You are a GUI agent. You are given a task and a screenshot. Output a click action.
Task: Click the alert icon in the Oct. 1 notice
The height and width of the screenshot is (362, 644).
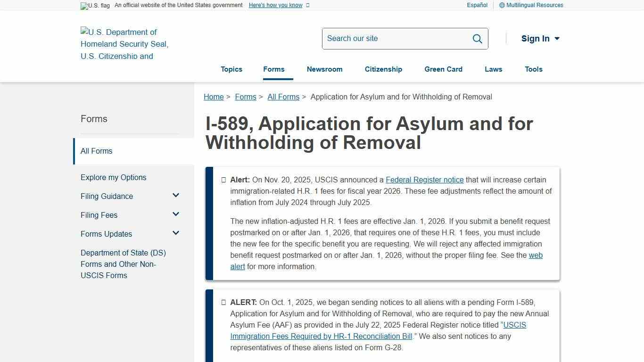coord(223,302)
